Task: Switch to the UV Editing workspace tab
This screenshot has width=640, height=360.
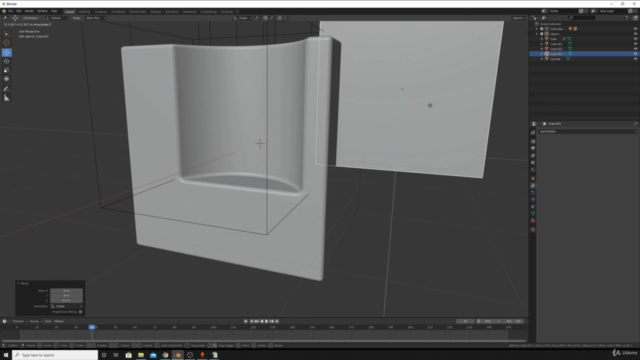Action: [x=118, y=12]
